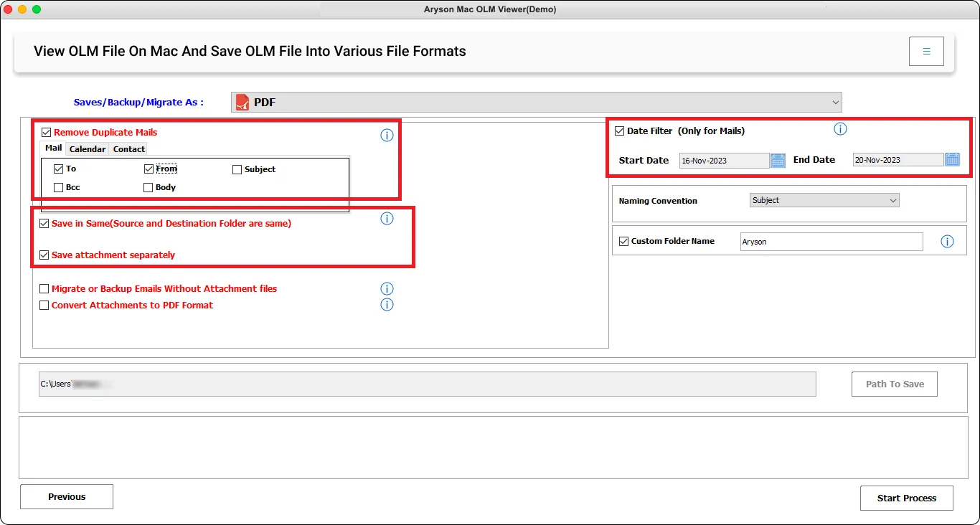
Task: Click info icon beside Custom Folder Name field
Action: 947,242
